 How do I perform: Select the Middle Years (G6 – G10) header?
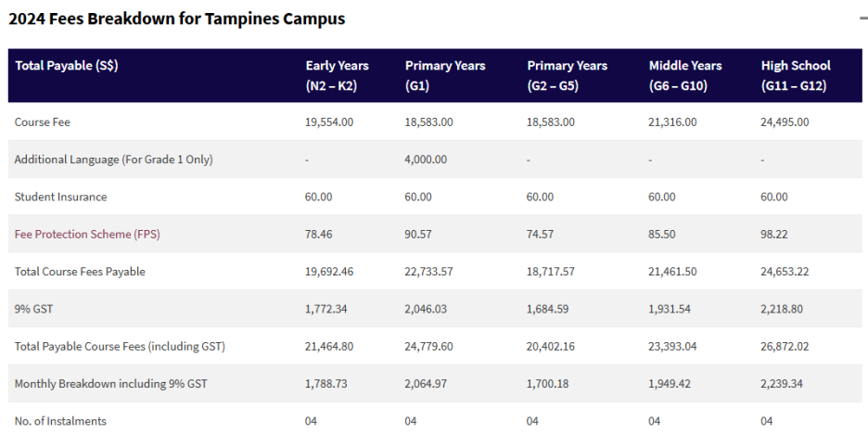coord(685,75)
